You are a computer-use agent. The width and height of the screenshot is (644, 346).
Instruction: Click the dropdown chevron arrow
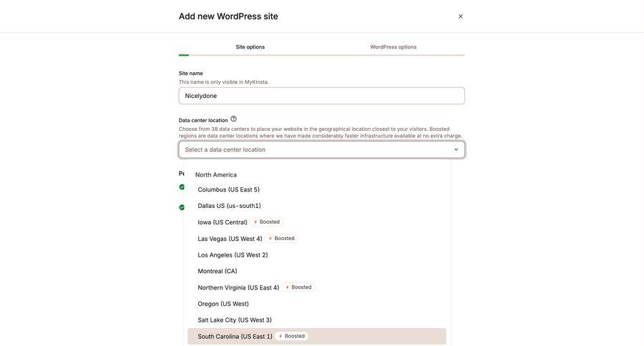pyautogui.click(x=456, y=149)
